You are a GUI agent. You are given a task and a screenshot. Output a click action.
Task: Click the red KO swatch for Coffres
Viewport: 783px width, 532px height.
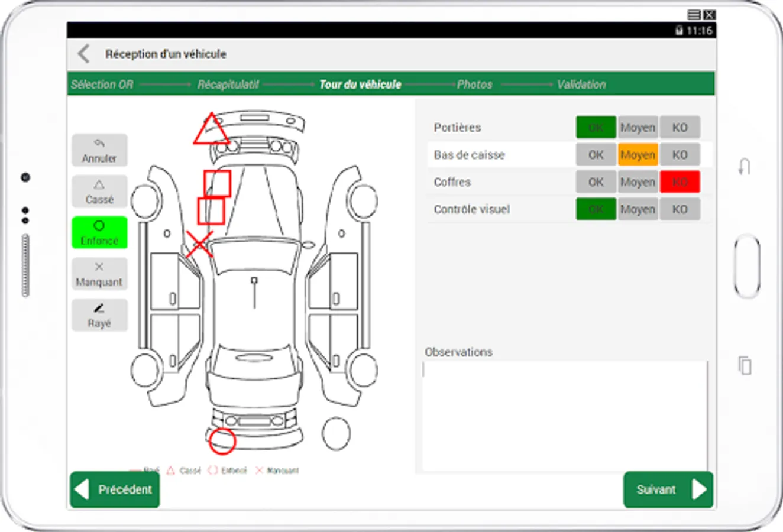point(680,181)
